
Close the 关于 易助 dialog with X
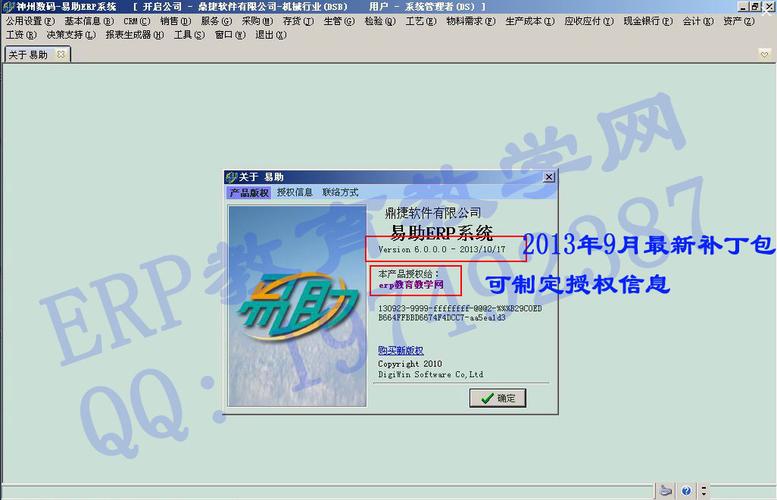[x=548, y=177]
